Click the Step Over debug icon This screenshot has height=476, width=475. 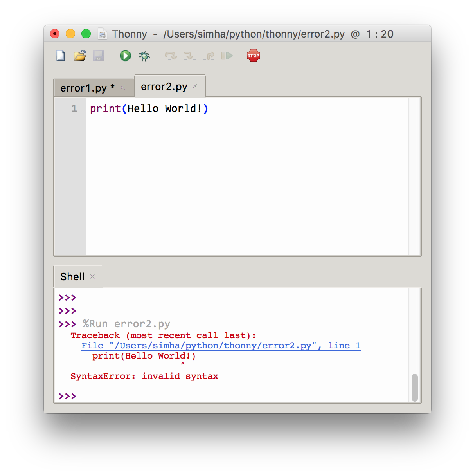point(171,56)
